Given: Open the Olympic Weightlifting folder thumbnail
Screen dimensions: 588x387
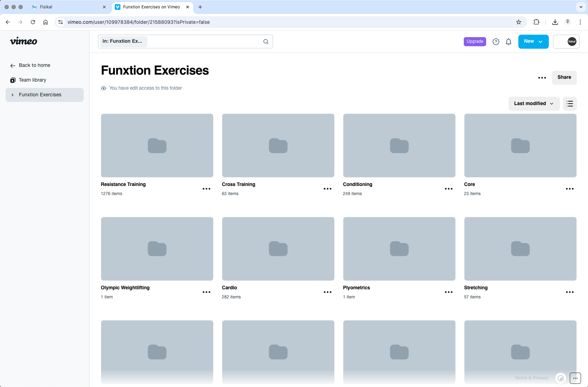Looking at the screenshot, I should tap(157, 249).
